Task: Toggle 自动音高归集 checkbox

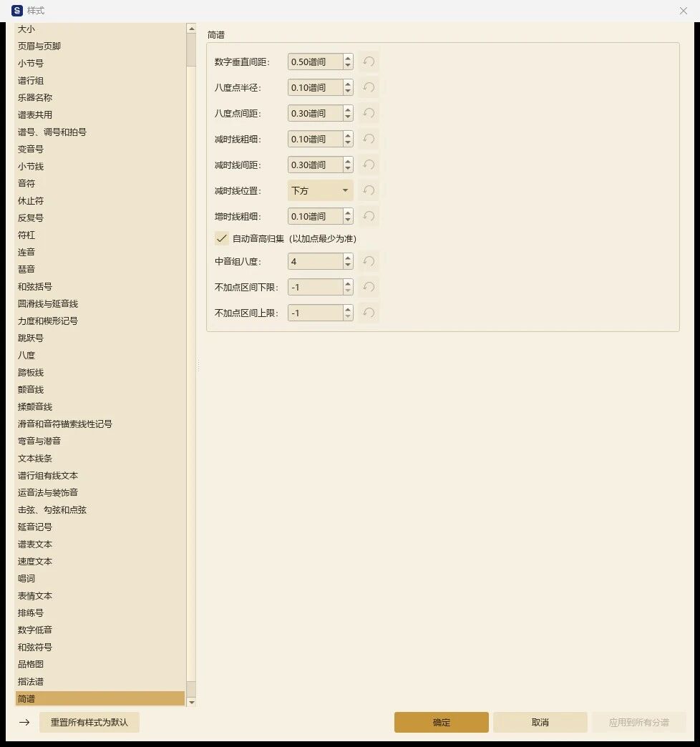Action: 222,239
